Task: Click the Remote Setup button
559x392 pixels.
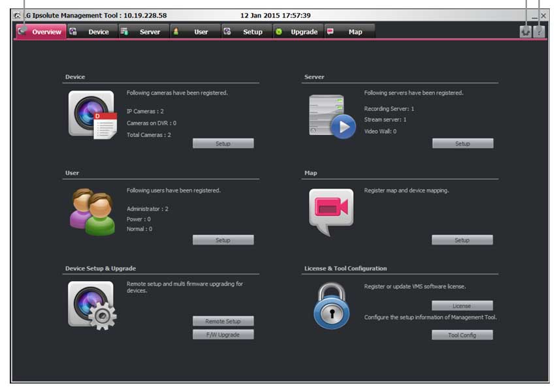Action: point(223,321)
